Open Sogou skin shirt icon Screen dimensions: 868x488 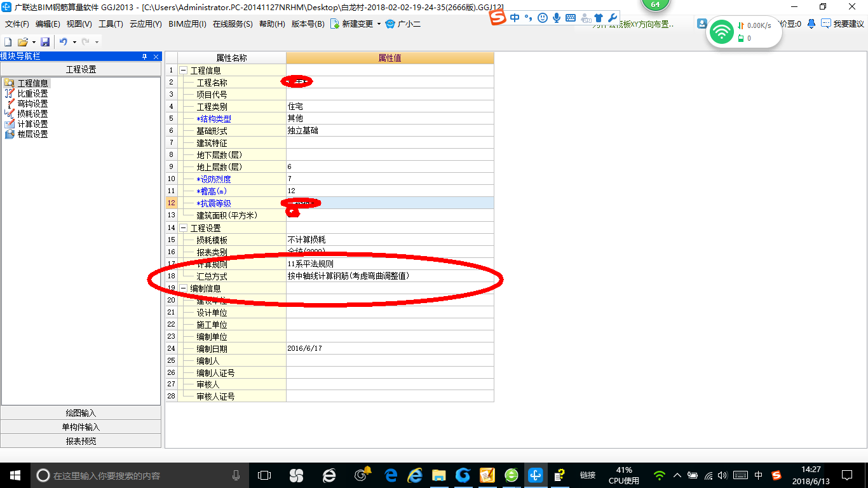[x=598, y=18]
